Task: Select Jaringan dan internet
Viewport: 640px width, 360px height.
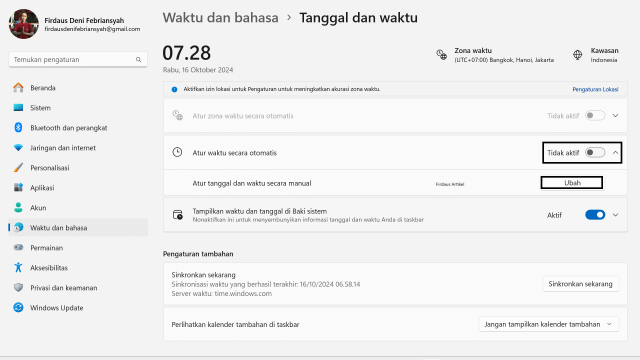Action: tap(78, 148)
